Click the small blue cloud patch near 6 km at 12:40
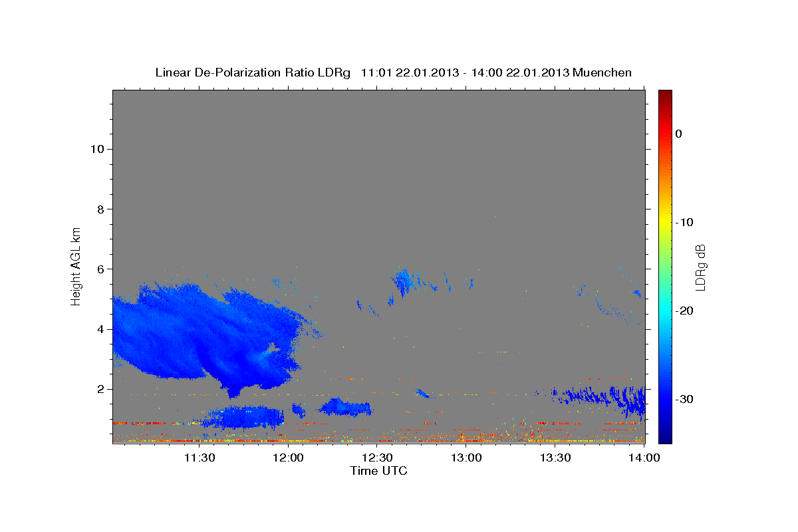Image resolution: width=798 pixels, height=532 pixels. click(x=404, y=283)
